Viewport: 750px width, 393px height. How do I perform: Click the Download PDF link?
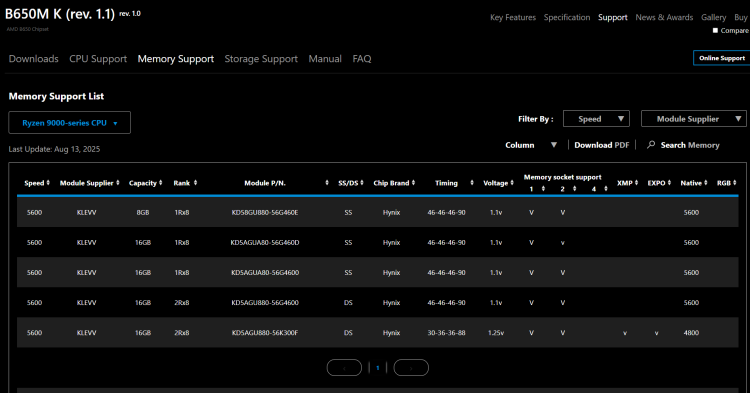click(601, 145)
